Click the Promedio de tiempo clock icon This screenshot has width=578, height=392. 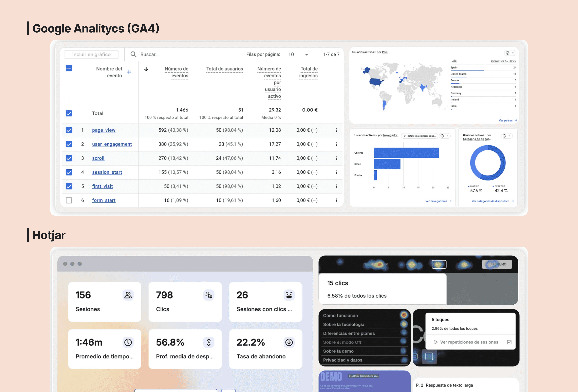tap(128, 342)
